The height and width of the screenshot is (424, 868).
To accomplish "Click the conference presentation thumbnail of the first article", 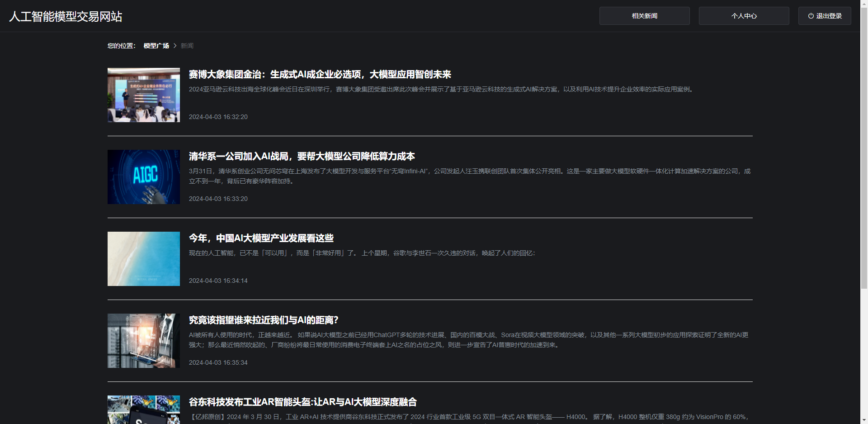I will (x=143, y=95).
